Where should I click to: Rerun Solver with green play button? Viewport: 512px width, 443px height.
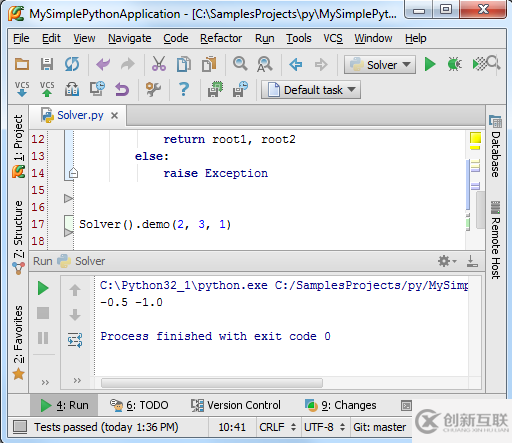pos(43,288)
